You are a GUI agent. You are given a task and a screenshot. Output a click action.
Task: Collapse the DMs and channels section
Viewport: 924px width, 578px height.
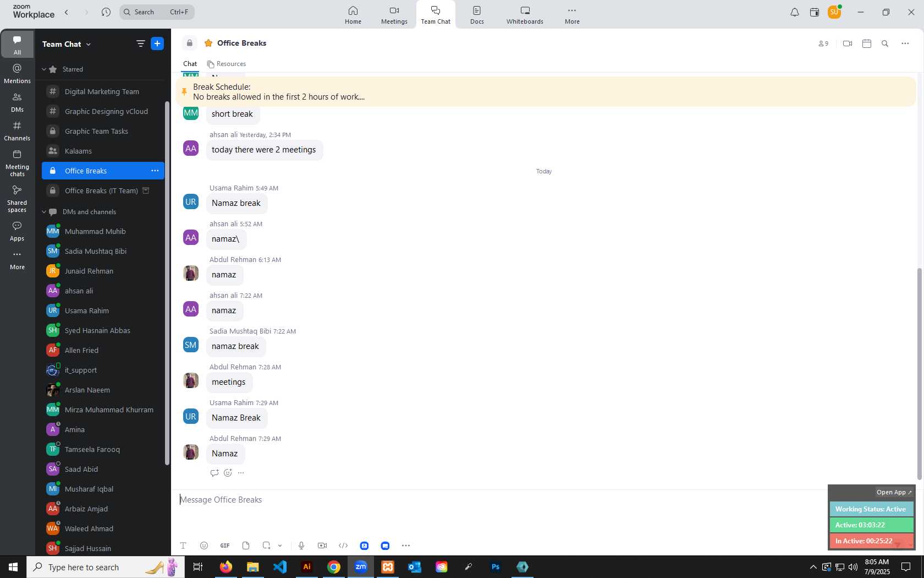coord(44,212)
